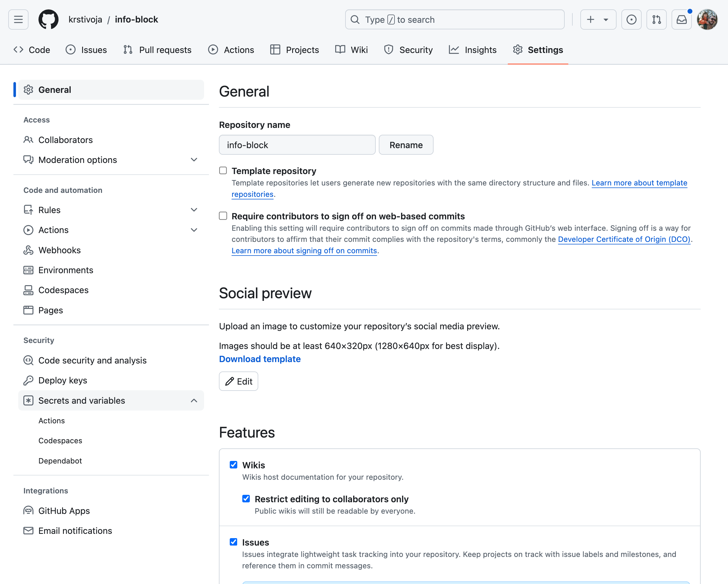
Task: Click the GitHub Apps hubot icon
Action: (29, 511)
